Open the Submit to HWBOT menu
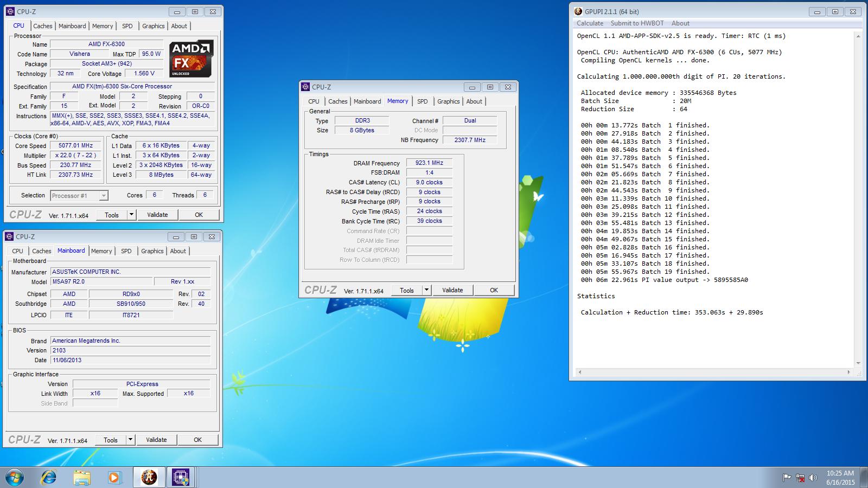Viewport: 868px width, 488px height. (637, 23)
